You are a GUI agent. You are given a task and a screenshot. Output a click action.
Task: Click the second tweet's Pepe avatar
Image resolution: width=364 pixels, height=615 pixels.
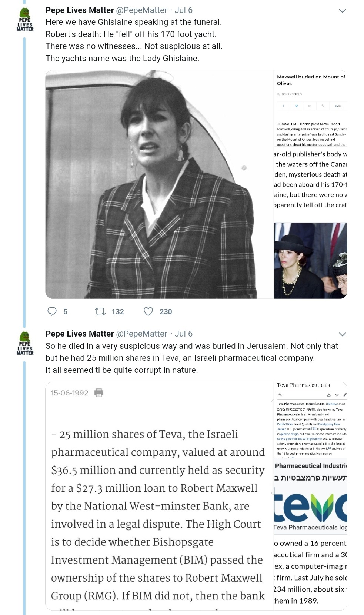pos(25,343)
